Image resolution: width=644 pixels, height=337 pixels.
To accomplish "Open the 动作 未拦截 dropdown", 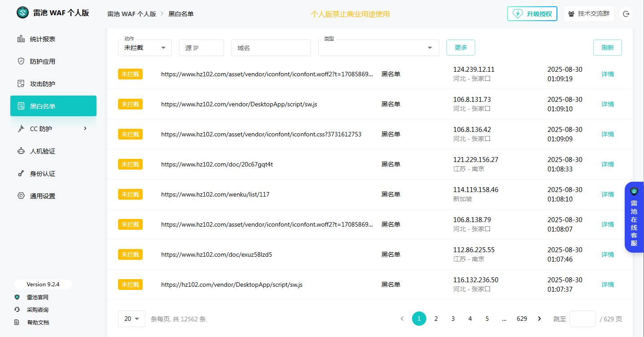I will (x=145, y=48).
